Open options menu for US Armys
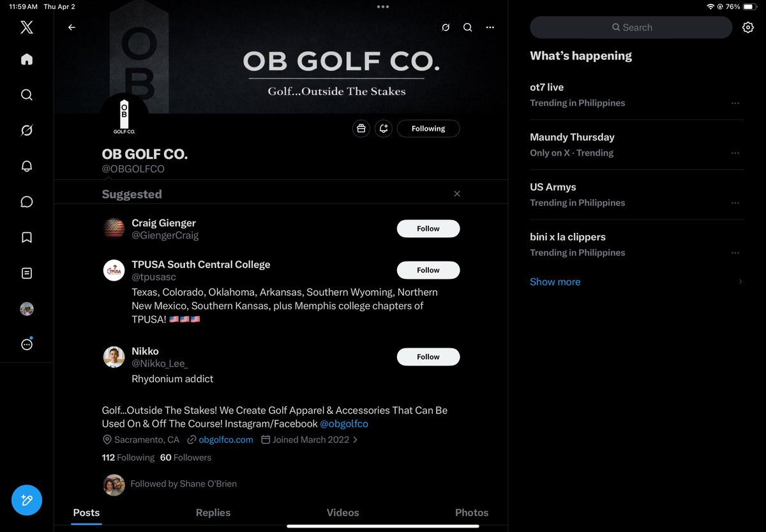Image resolution: width=766 pixels, height=532 pixels. (735, 203)
